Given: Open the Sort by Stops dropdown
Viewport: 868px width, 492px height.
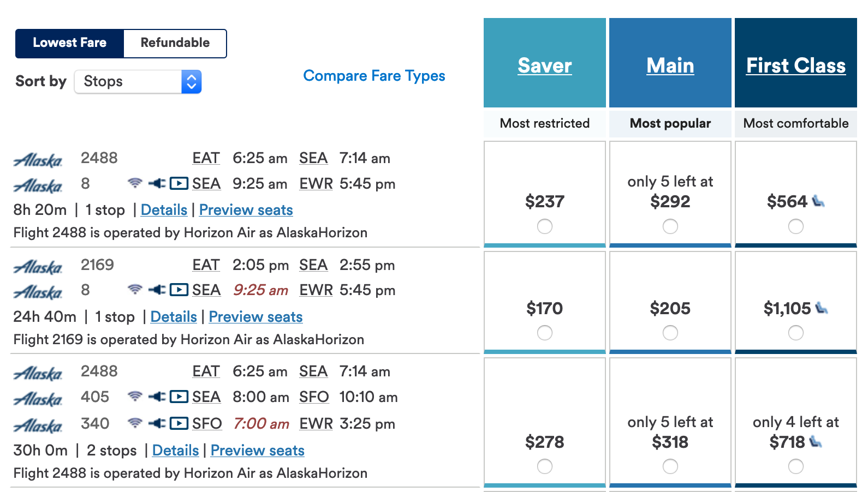Looking at the screenshot, I should pyautogui.click(x=138, y=82).
